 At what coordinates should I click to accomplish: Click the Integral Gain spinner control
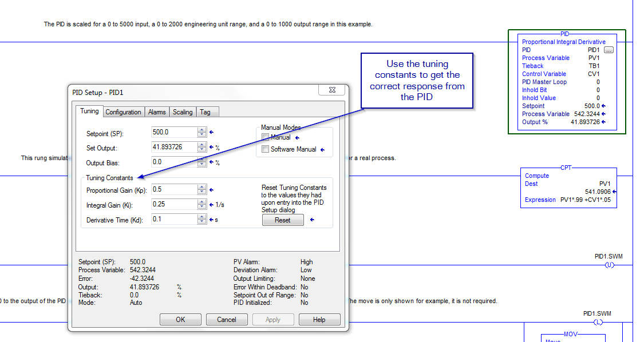[x=202, y=204]
